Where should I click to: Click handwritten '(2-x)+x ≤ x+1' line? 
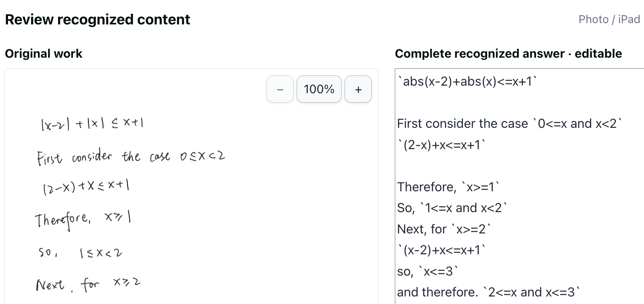pos(86,188)
